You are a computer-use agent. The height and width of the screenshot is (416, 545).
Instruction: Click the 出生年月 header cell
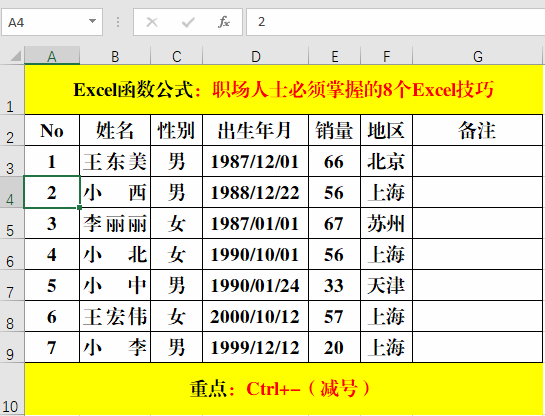click(255, 130)
